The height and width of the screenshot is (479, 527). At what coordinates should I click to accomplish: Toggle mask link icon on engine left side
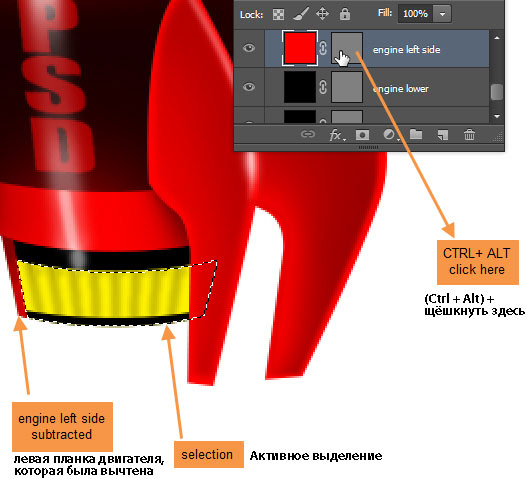(x=323, y=48)
